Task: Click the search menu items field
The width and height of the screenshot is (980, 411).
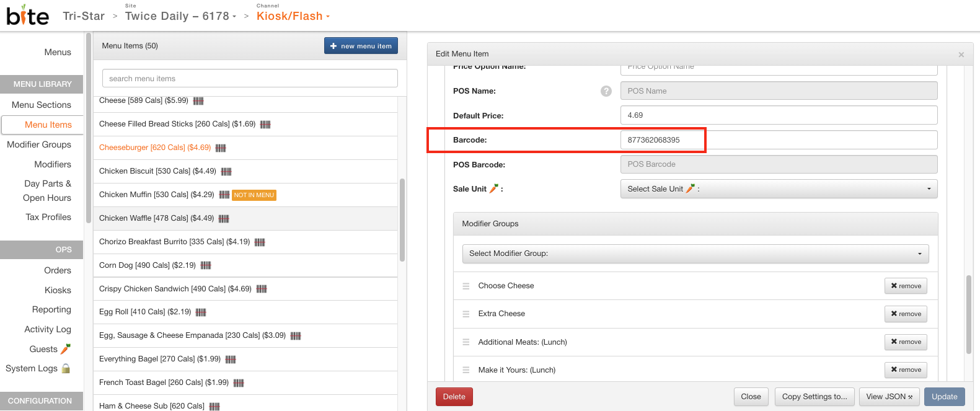Action: pos(250,79)
